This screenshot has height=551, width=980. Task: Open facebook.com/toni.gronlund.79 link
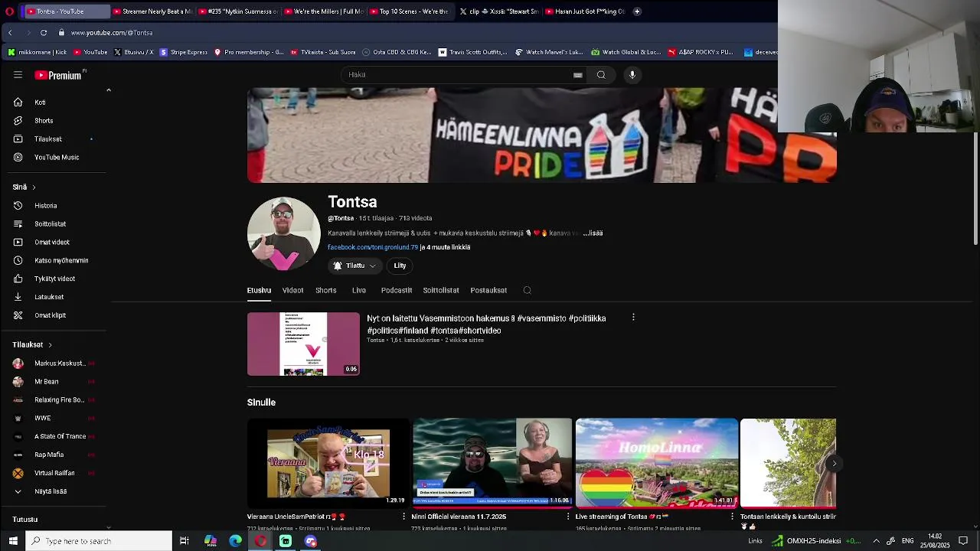point(373,247)
